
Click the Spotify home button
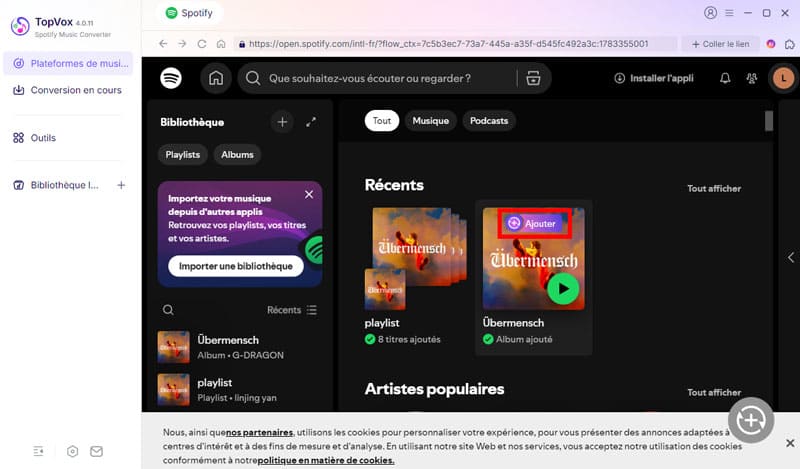[216, 78]
